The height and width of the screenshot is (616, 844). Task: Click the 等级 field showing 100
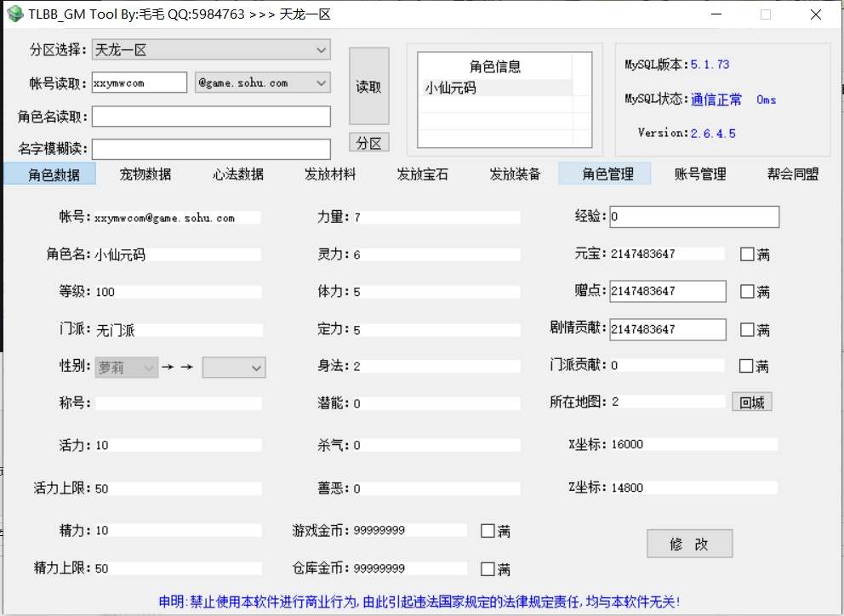click(179, 292)
